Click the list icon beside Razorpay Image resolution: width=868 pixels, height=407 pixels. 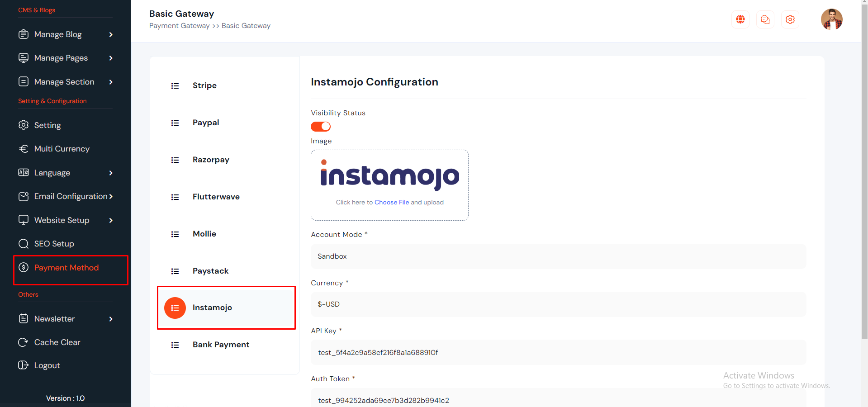[175, 160]
